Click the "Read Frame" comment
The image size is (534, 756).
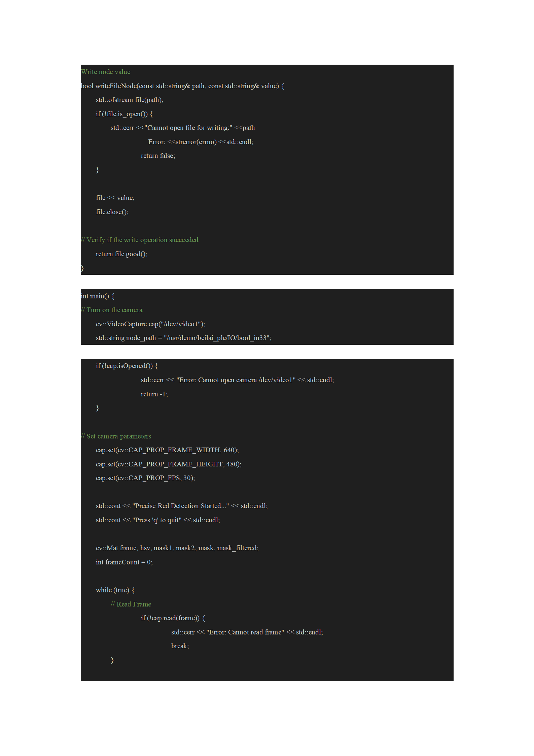tap(131, 604)
